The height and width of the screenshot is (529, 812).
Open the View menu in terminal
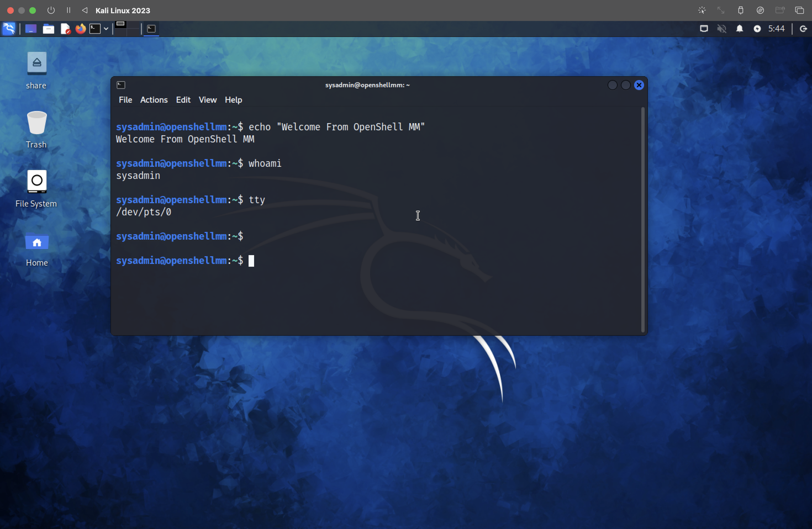(x=207, y=100)
